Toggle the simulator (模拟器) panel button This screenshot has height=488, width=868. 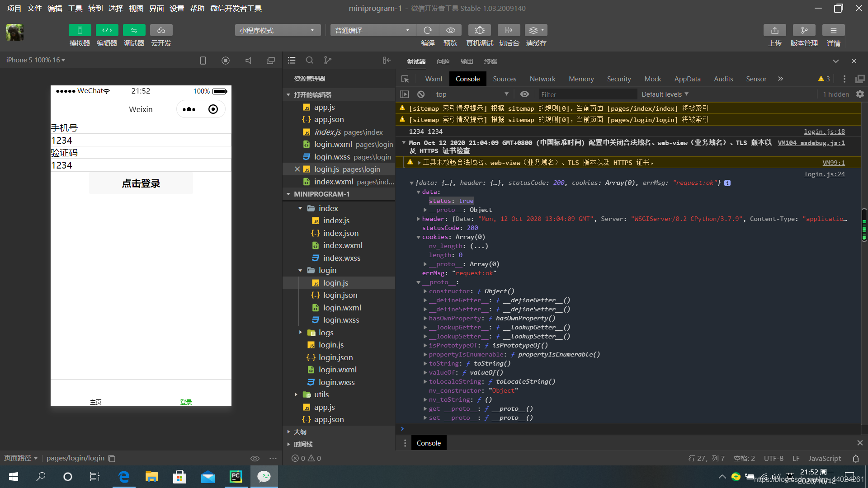coord(80,30)
